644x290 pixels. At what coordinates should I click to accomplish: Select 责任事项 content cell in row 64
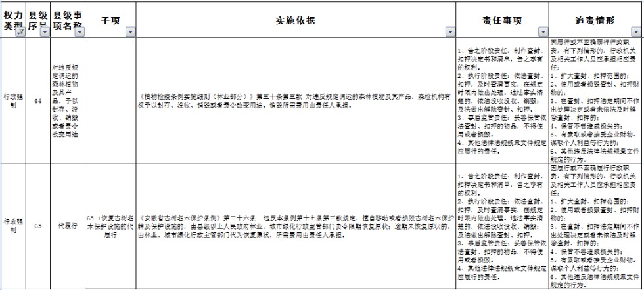(502, 101)
